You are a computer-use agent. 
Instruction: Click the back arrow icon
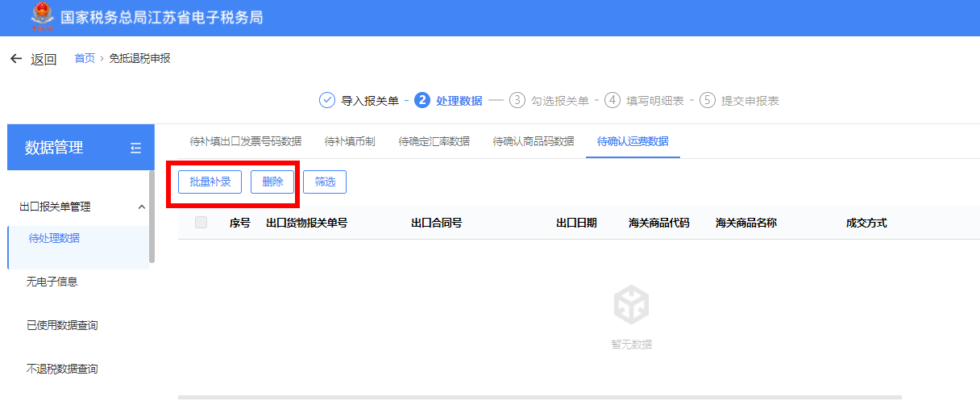(16, 59)
